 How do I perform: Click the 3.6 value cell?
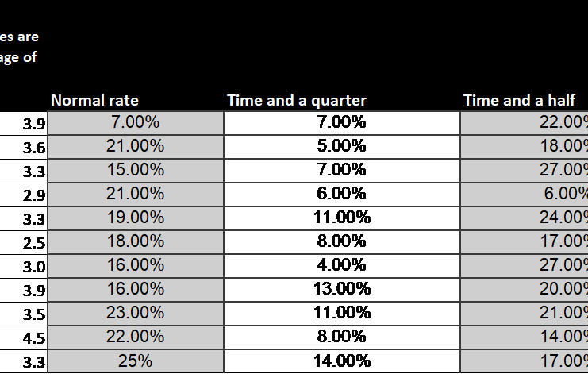pos(23,147)
